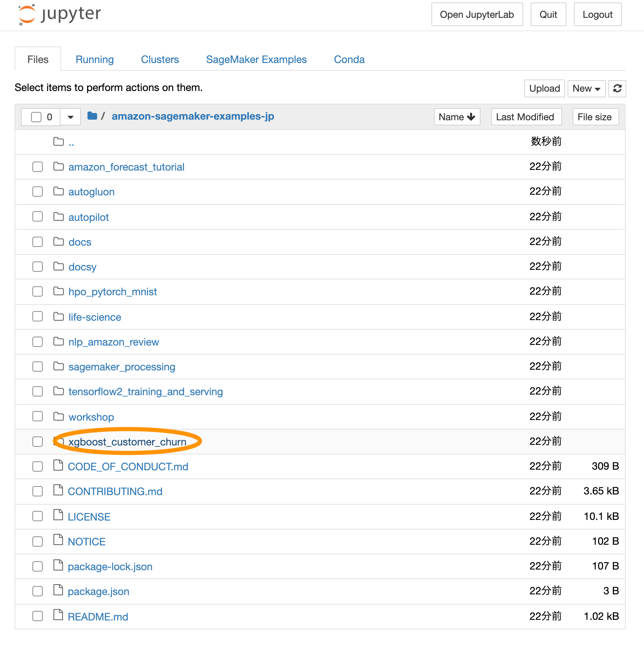Screen dimensions: 644x651
Task: Tick the xgboost_customer_churn checkbox
Action: [38, 442]
